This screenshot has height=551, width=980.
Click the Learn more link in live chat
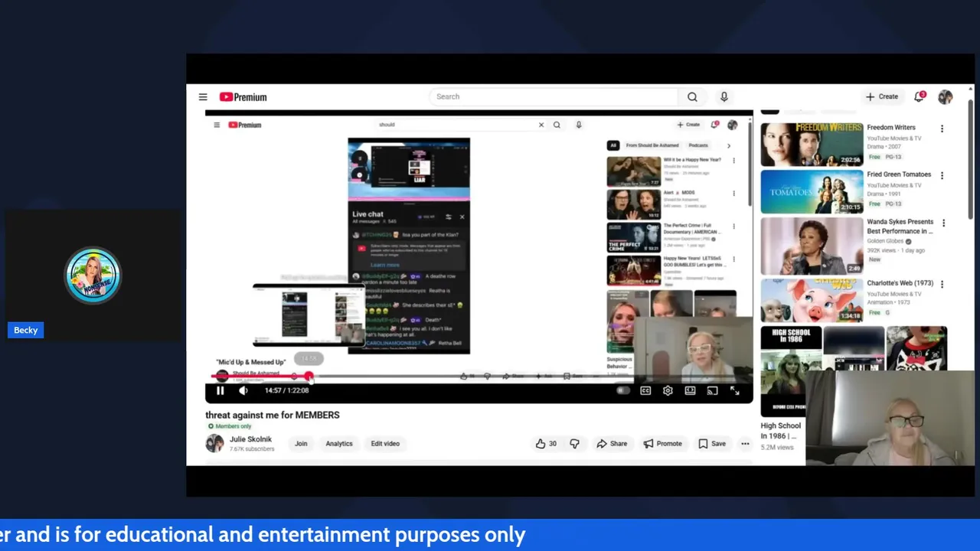click(x=385, y=265)
